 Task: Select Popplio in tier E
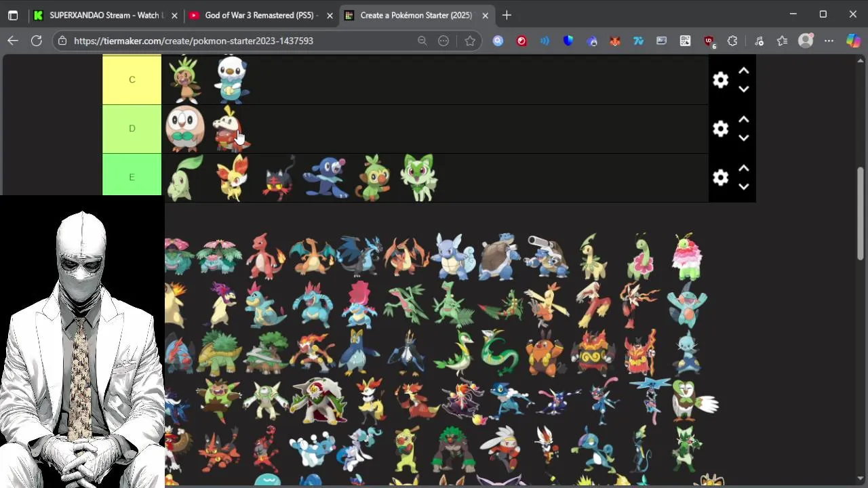pyautogui.click(x=325, y=178)
